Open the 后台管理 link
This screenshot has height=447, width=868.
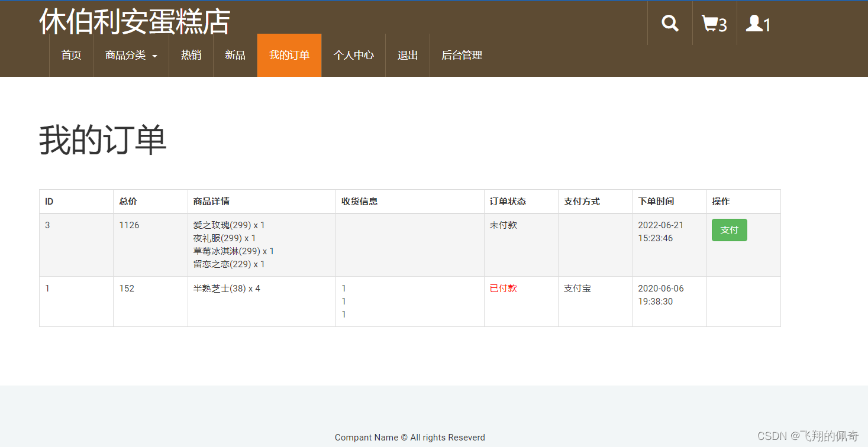462,55
